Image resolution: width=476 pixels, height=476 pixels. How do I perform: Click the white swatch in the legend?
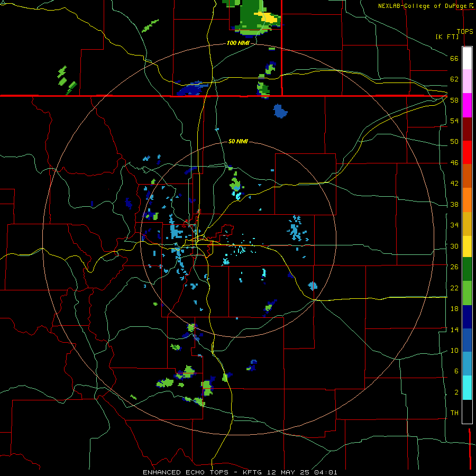pyautogui.click(x=467, y=58)
